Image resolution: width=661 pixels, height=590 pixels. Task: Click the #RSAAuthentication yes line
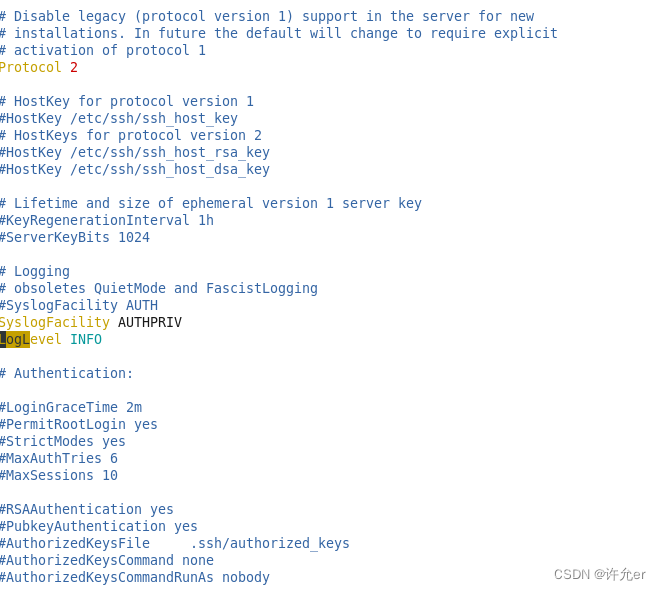(86, 509)
